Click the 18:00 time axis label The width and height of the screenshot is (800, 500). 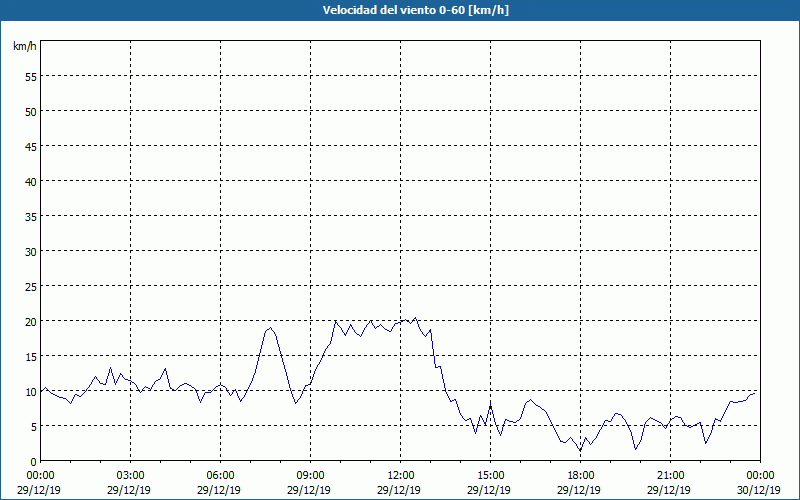tap(581, 476)
